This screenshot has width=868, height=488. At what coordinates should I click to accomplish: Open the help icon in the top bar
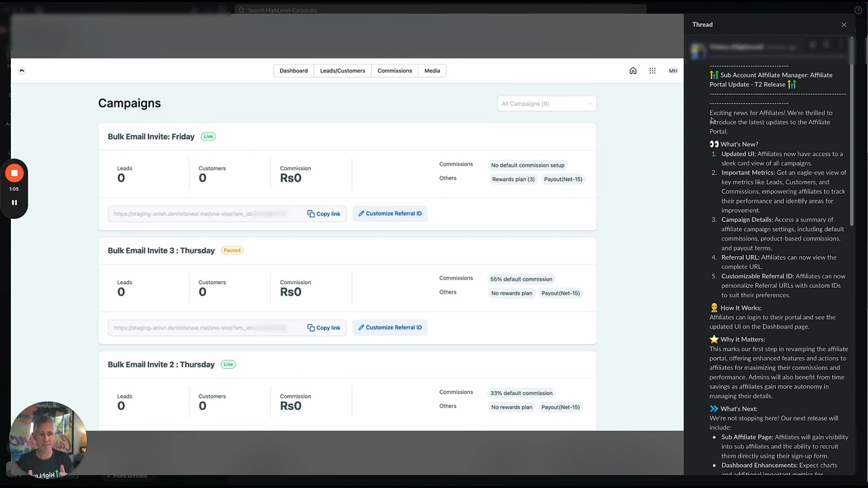(x=858, y=10)
